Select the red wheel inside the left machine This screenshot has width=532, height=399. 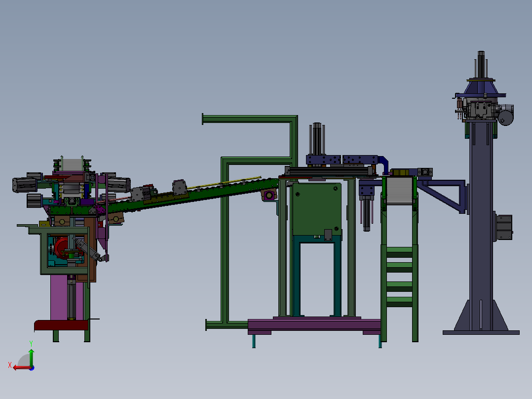coord(61,248)
